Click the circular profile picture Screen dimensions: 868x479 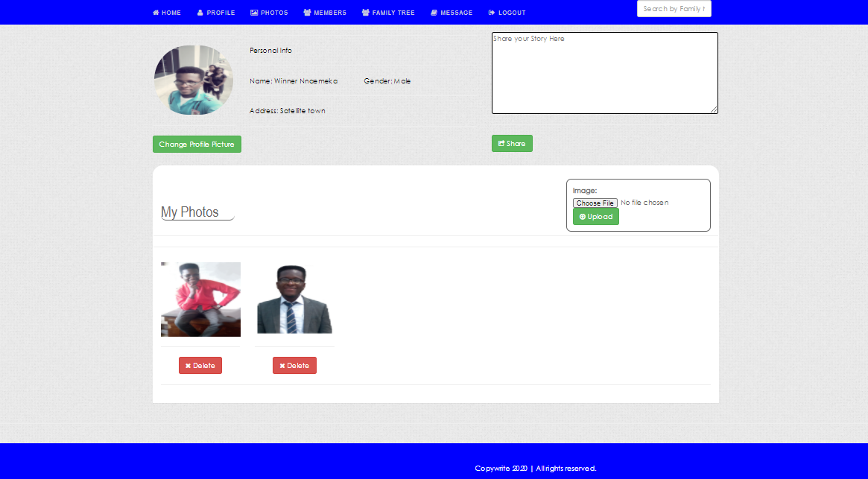194,80
